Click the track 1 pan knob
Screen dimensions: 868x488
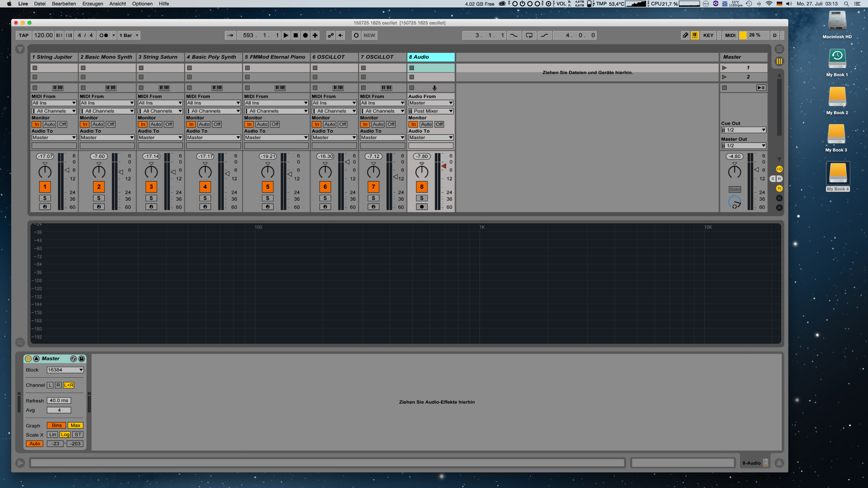(45, 172)
